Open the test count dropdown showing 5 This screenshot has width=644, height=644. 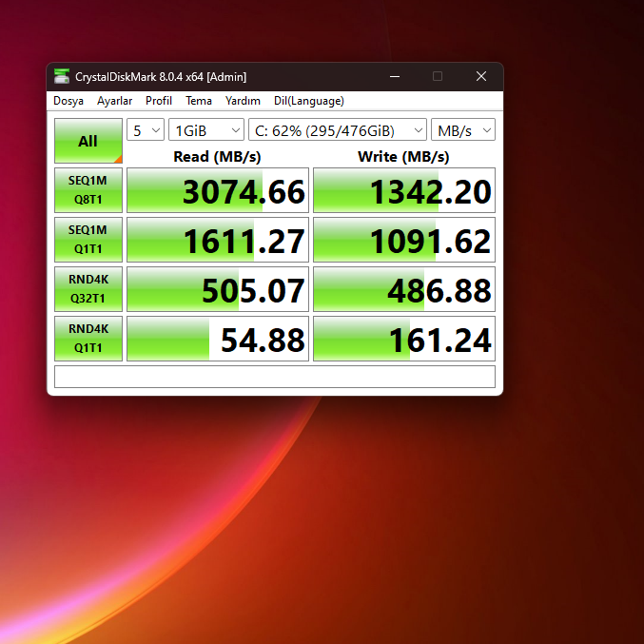146,129
